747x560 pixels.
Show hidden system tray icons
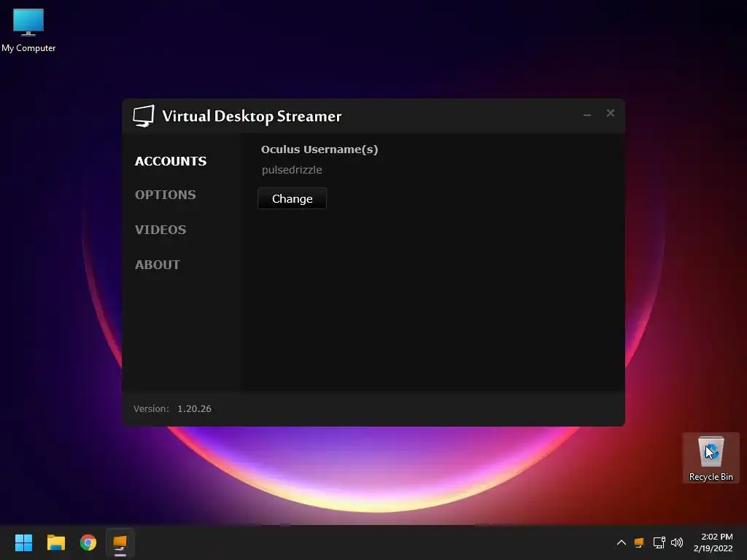pyautogui.click(x=622, y=542)
